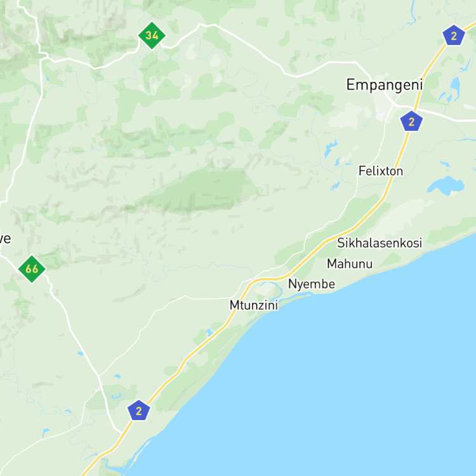Image resolution: width=476 pixels, height=476 pixels.
Task: Click the Sikhalasenkosi label
Action: (380, 243)
